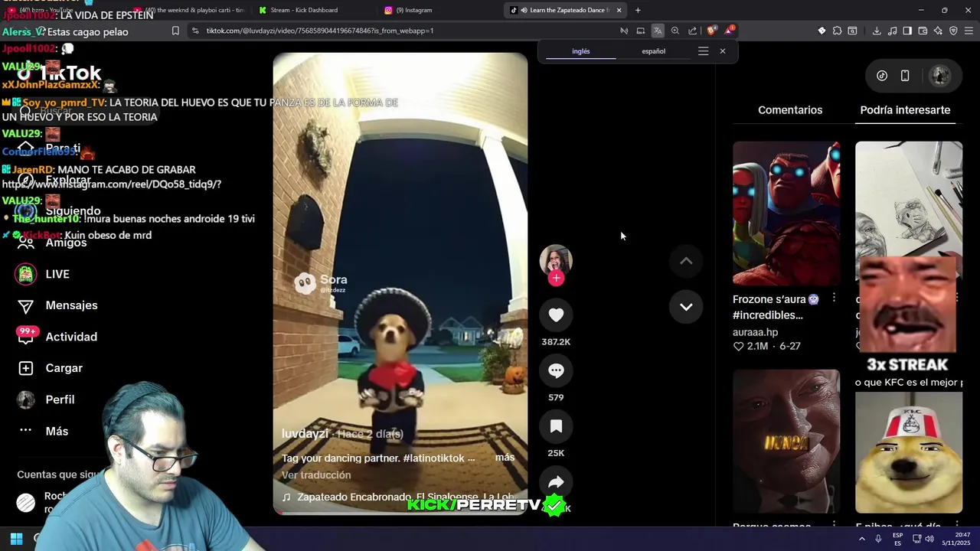980x551 pixels.
Task: Open auraaa.hp profile link
Action: click(x=755, y=332)
